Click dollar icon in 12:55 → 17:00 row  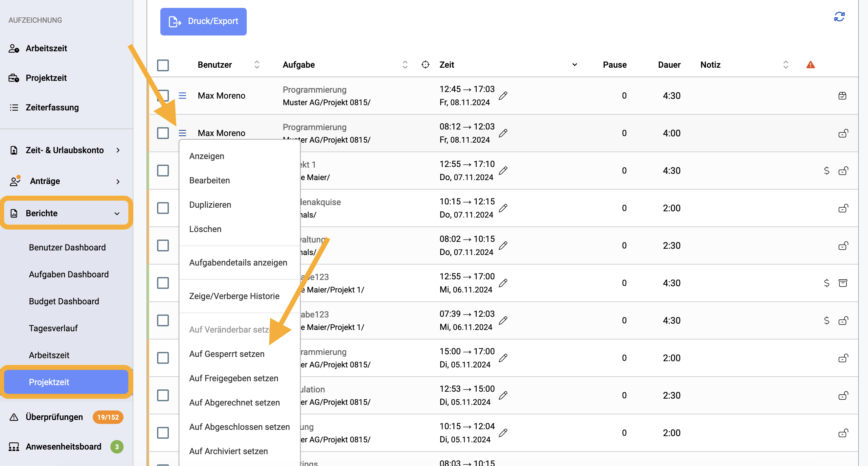[x=827, y=283]
